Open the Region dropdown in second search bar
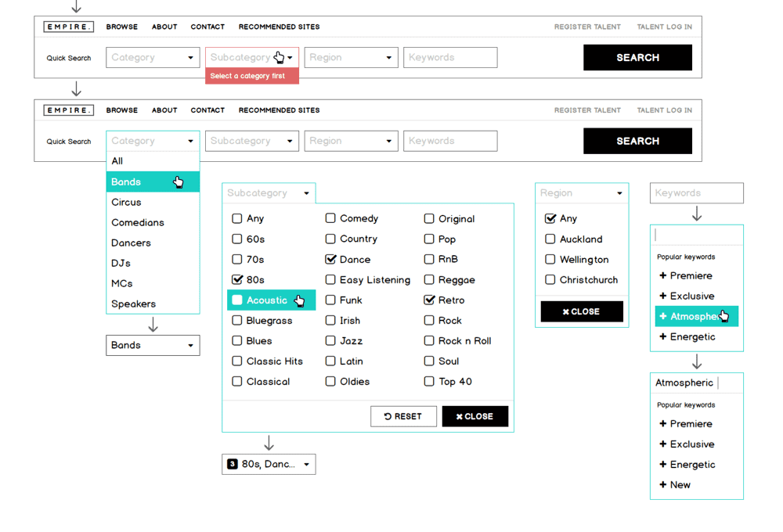The image size is (783, 532). 351,141
